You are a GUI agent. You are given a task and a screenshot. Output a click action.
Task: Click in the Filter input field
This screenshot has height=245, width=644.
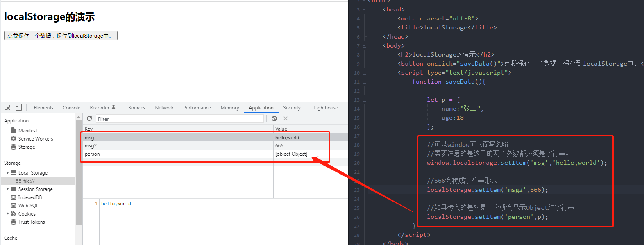180,119
